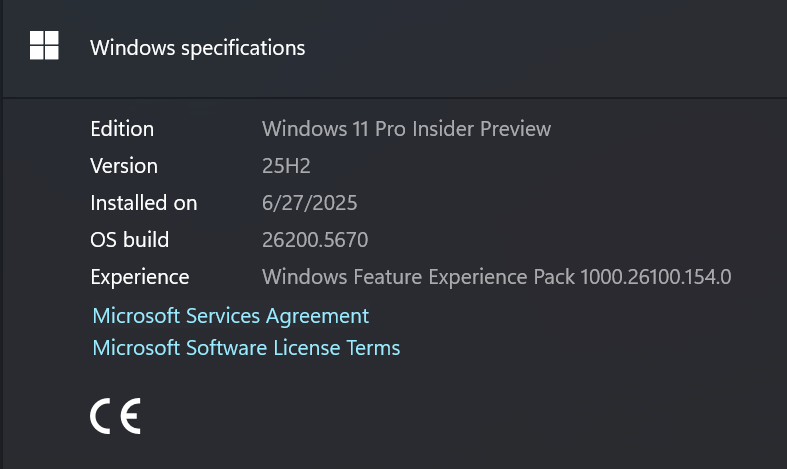Click the Windows logo icon

[x=44, y=45]
